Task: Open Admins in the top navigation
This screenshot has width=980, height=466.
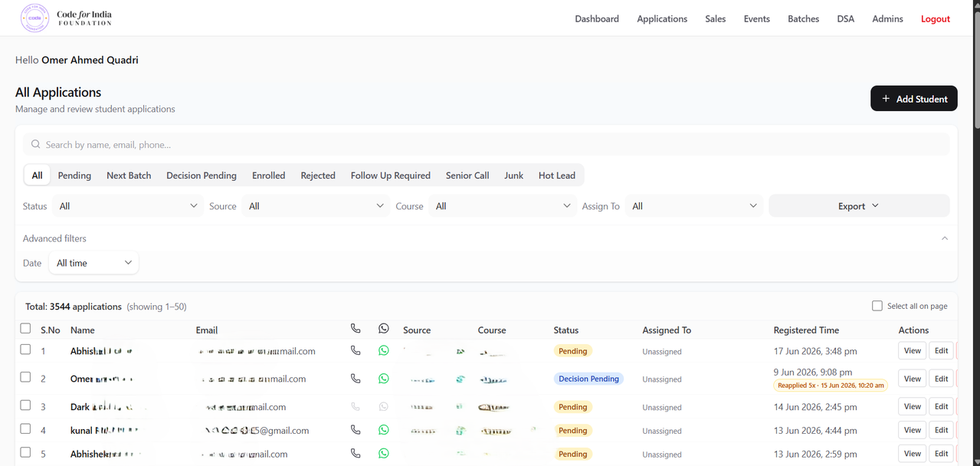Action: pos(888,18)
